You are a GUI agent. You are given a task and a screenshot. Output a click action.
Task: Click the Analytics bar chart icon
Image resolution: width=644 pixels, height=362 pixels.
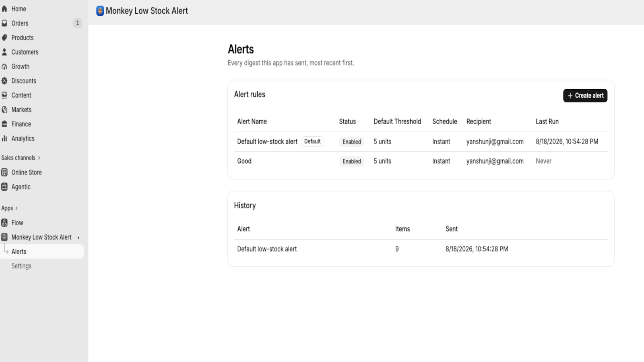pos(4,138)
